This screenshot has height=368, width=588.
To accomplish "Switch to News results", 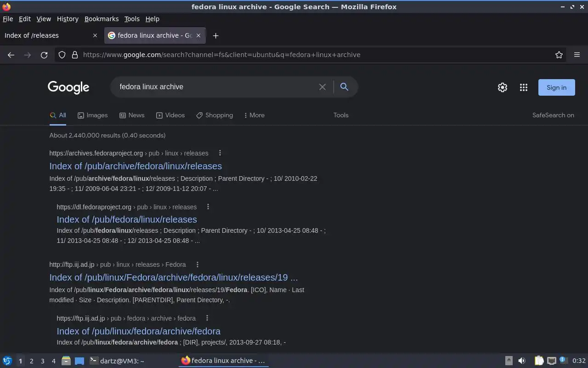I will pos(132,115).
